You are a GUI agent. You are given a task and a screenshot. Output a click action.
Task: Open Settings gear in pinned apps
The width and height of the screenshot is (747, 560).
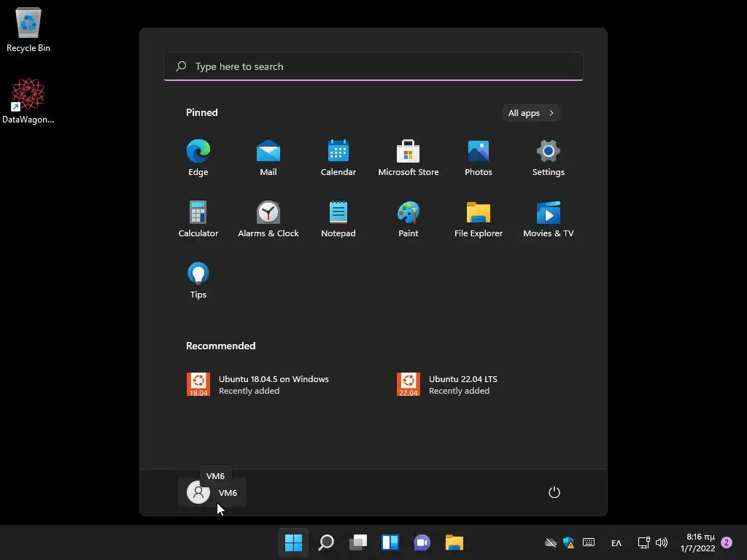pyautogui.click(x=549, y=158)
